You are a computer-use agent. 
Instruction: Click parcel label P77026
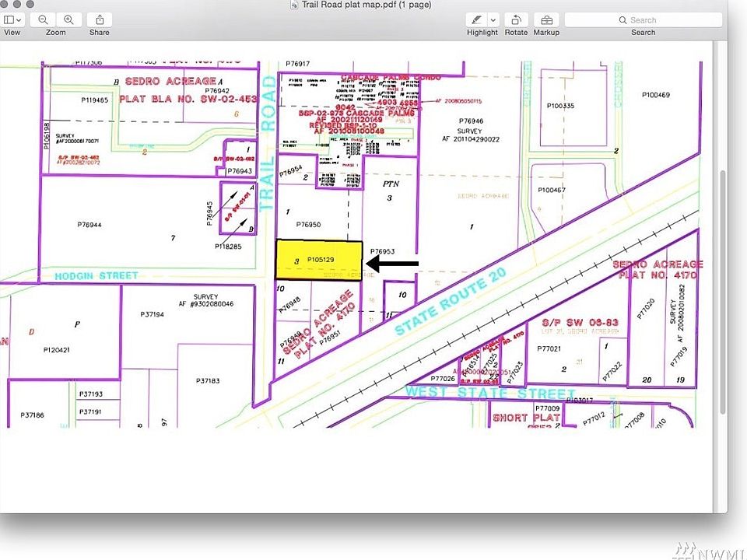coord(443,379)
